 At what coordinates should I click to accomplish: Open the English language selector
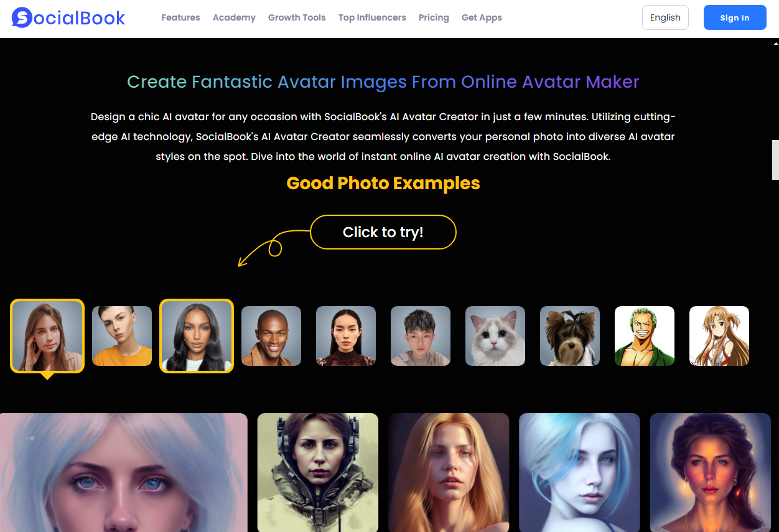pyautogui.click(x=665, y=17)
